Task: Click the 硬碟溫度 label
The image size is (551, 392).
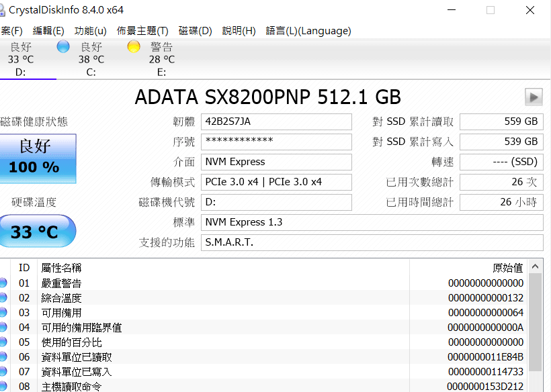Action: coord(34,202)
